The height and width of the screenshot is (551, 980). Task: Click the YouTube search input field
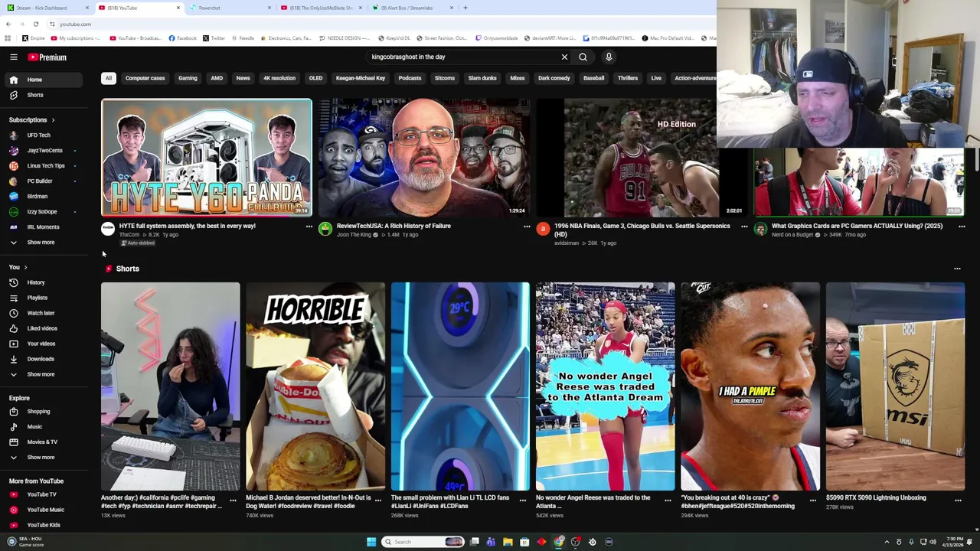[463, 57]
